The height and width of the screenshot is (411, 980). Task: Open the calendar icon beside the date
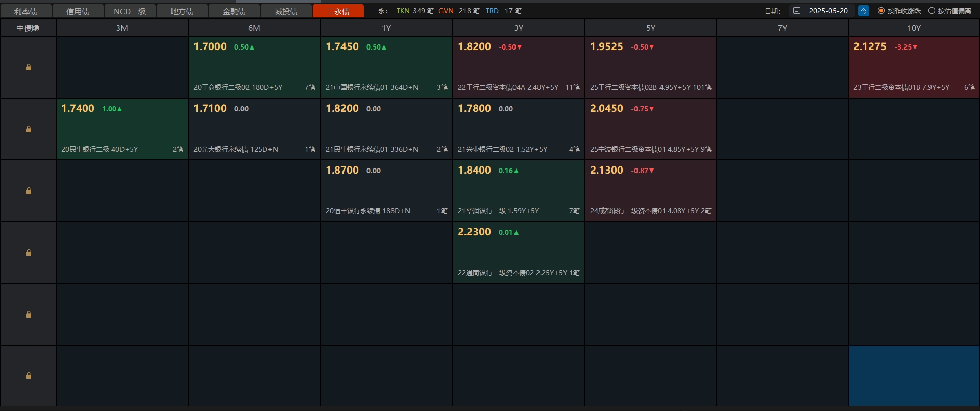pyautogui.click(x=797, y=11)
